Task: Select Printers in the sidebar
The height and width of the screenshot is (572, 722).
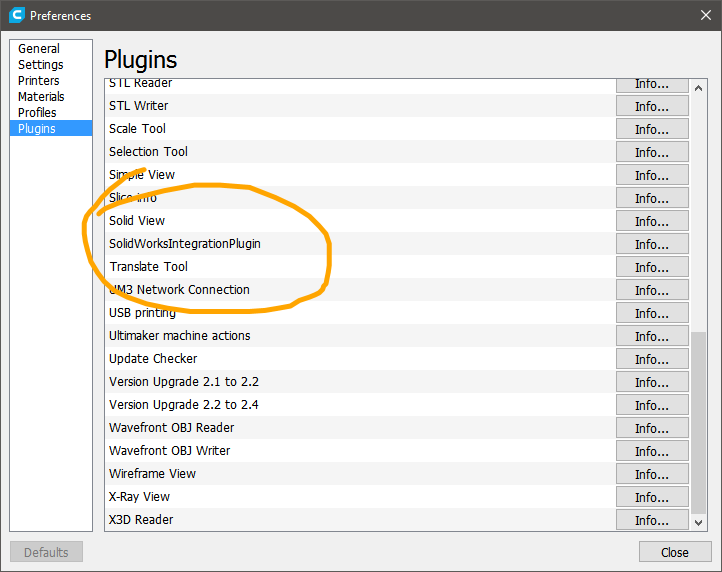Action: click(x=51, y=81)
